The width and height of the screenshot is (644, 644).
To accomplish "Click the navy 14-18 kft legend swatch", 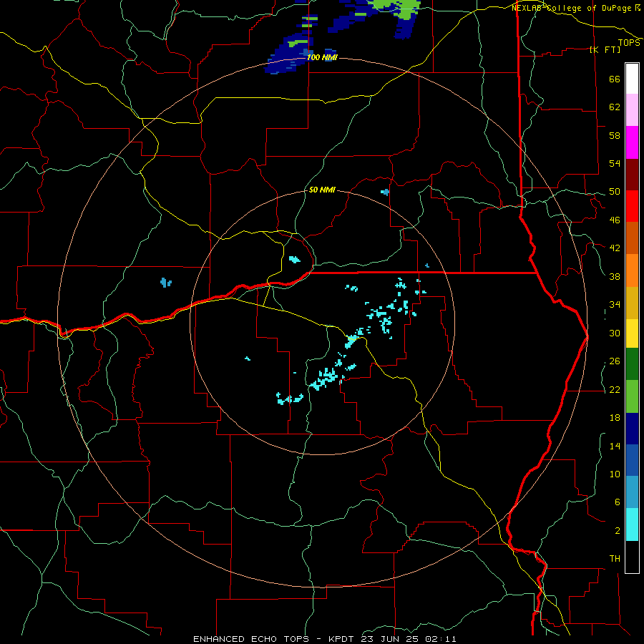I will [x=632, y=429].
